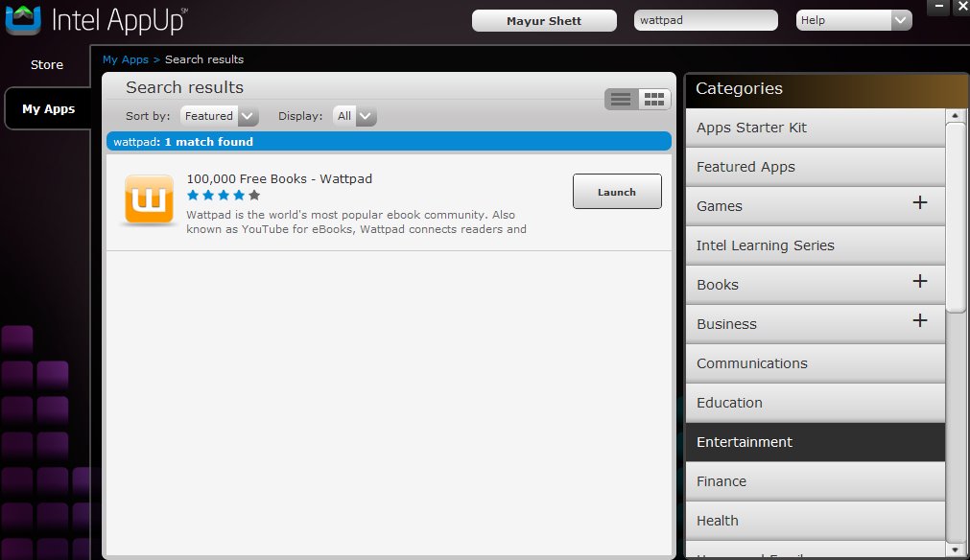This screenshot has height=560, width=970.
Task: Expand the Games category
Action: [919, 204]
